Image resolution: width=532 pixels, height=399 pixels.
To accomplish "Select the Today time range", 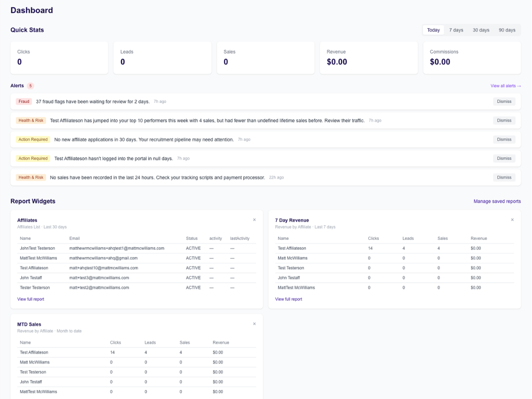I will coord(434,30).
